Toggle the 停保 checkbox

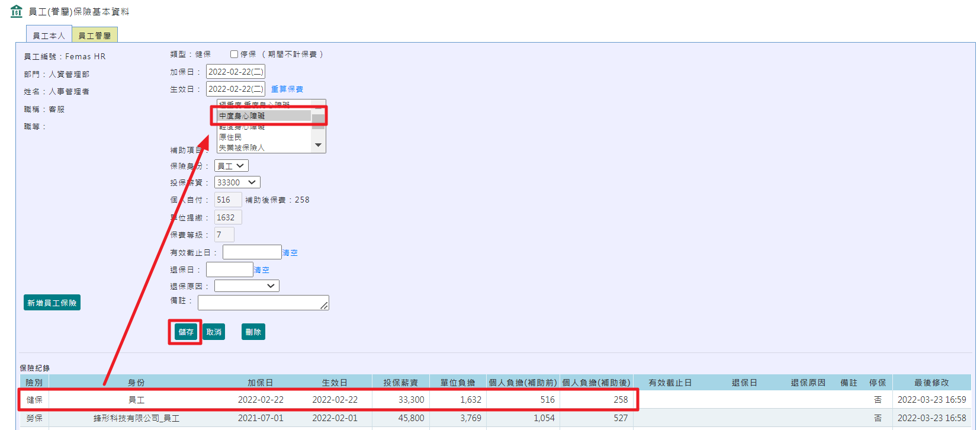pos(234,54)
